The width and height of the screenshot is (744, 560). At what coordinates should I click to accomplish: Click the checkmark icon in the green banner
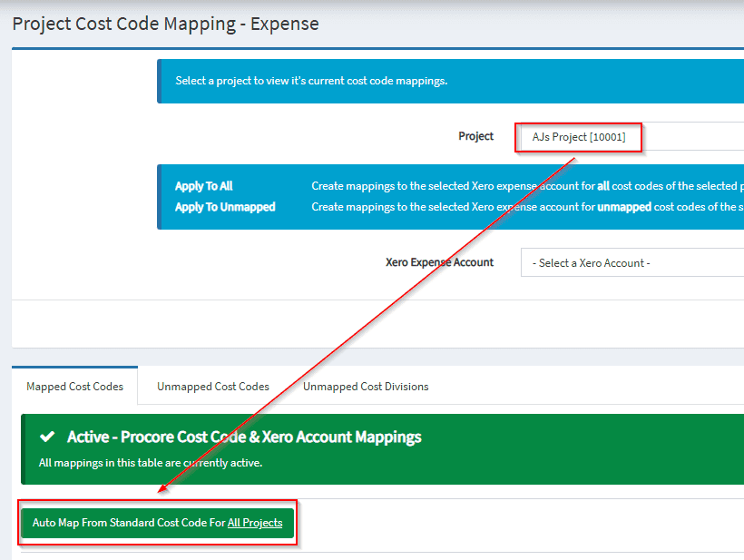click(47, 437)
